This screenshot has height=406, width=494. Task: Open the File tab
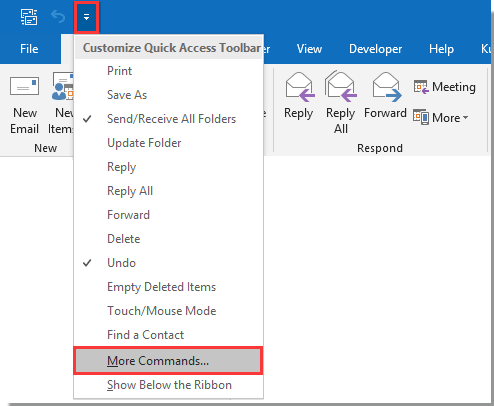[x=29, y=49]
